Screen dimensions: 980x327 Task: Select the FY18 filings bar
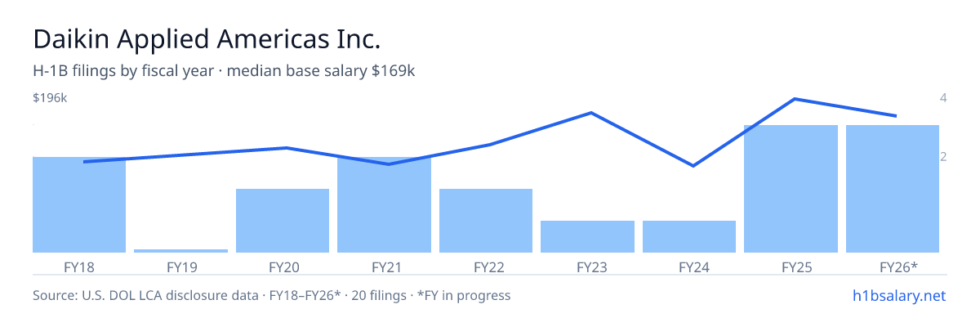(x=79, y=204)
